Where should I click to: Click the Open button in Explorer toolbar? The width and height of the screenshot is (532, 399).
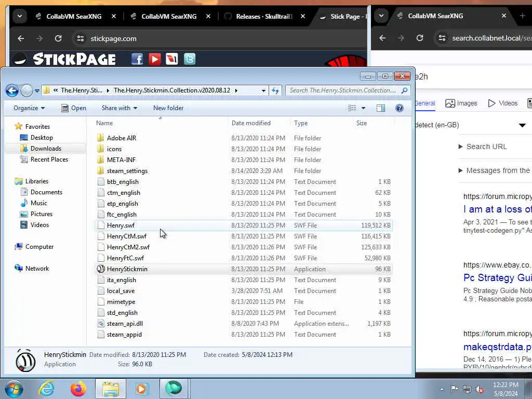pyautogui.click(x=74, y=108)
